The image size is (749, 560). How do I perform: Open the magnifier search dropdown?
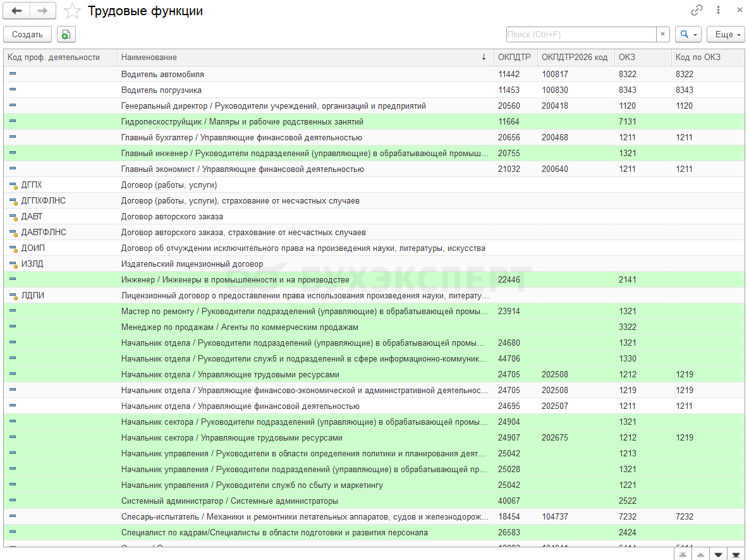coord(688,34)
